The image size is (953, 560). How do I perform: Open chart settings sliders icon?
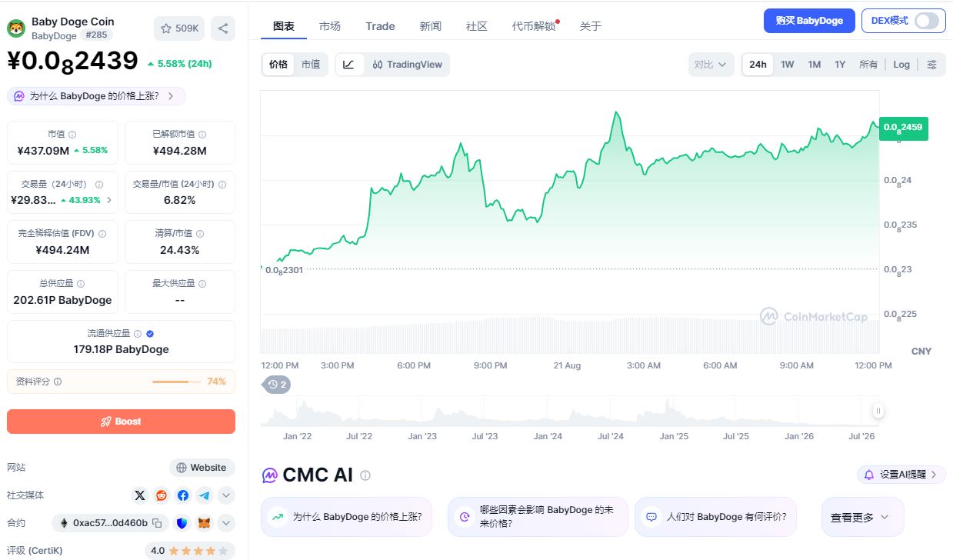coord(932,65)
